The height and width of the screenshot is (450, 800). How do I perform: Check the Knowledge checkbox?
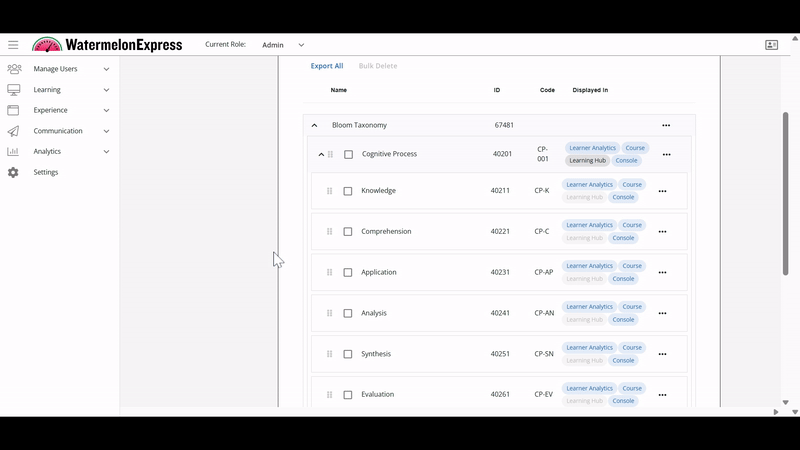click(x=348, y=191)
